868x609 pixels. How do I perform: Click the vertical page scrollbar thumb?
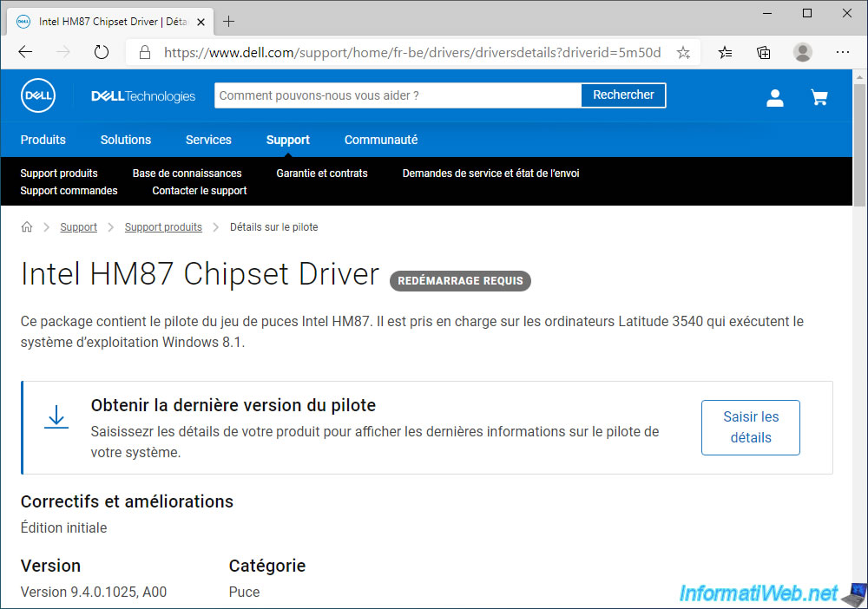click(859, 145)
